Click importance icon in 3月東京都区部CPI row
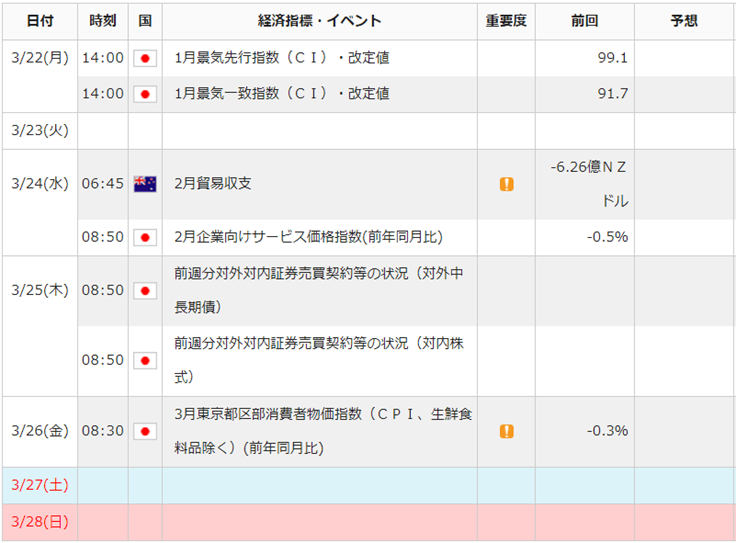This screenshot has width=736, height=543. click(506, 431)
